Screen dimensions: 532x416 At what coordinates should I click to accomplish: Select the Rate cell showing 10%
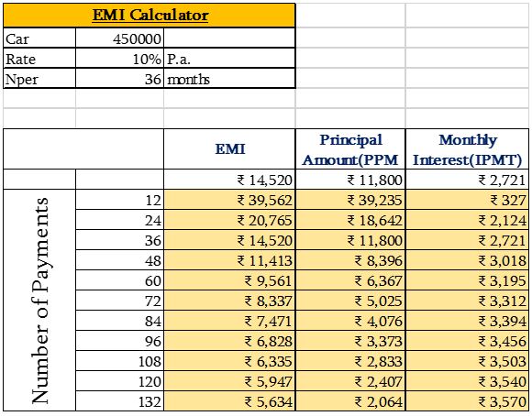pyautogui.click(x=119, y=58)
